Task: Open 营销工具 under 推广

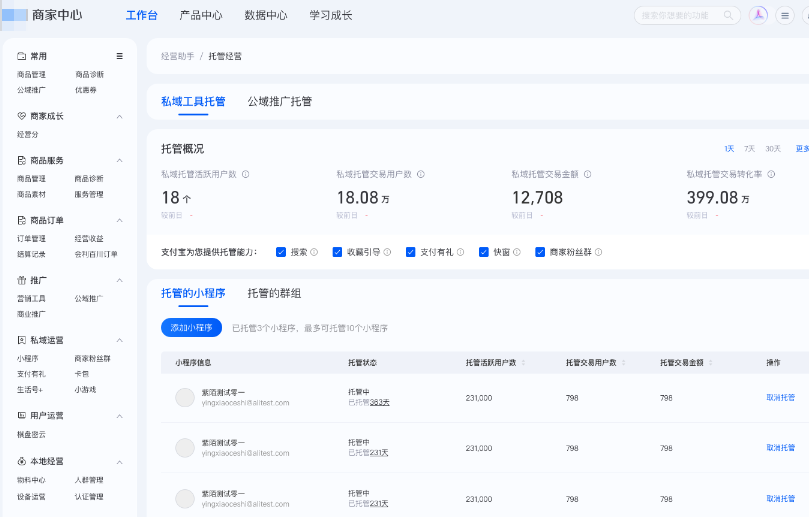Action: (31, 298)
